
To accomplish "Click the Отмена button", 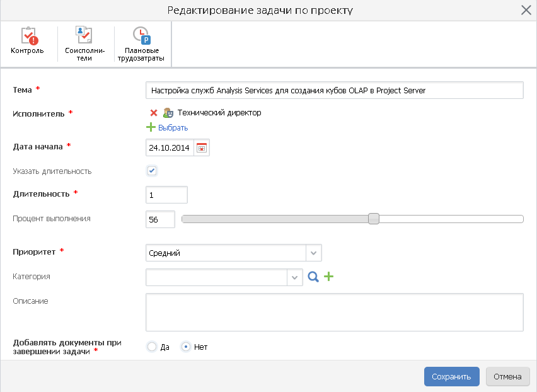I will pyautogui.click(x=507, y=377).
